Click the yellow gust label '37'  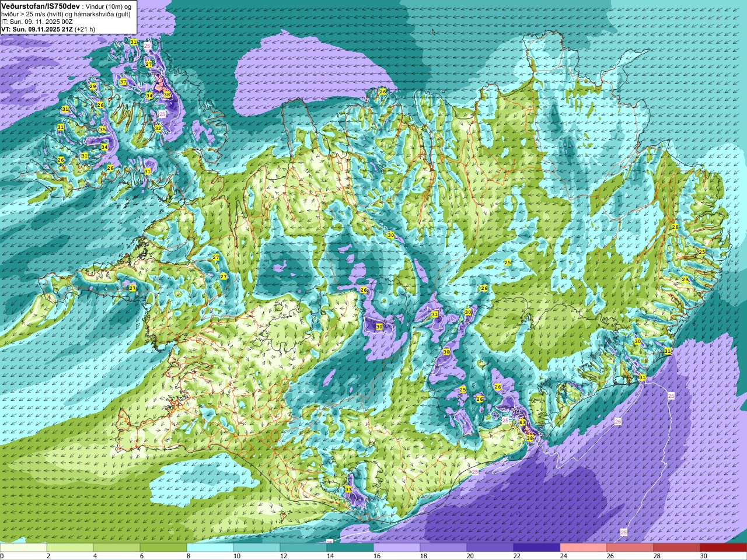pos(123,82)
